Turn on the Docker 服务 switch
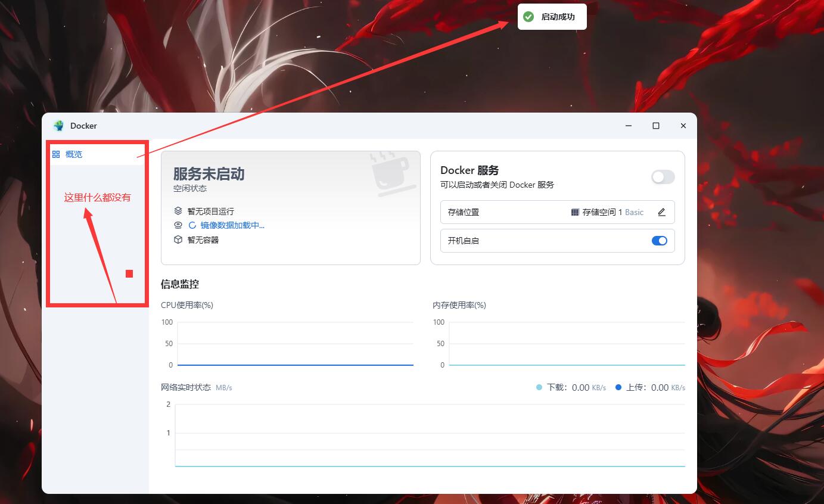824x504 pixels. [663, 177]
